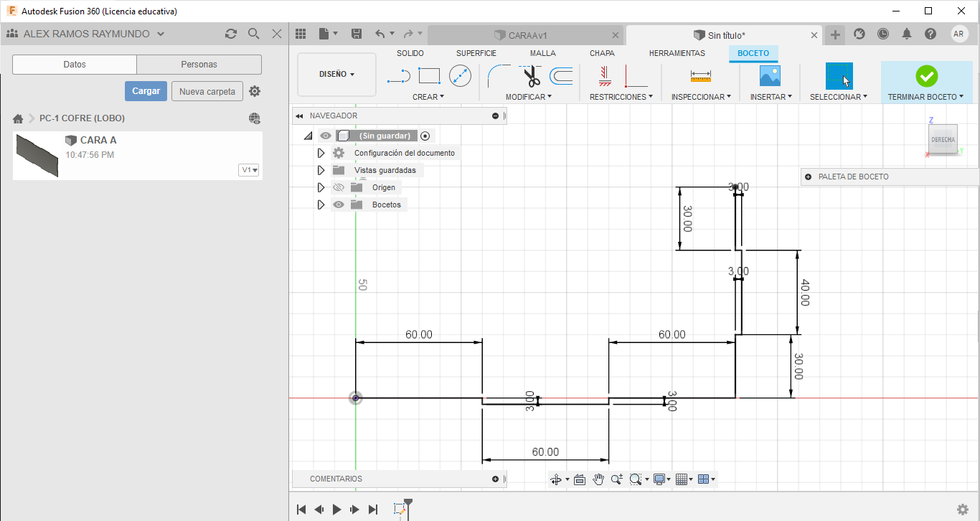Image resolution: width=980 pixels, height=521 pixels.
Task: Select the two-point Rectangle sketch tool
Action: [x=429, y=75]
